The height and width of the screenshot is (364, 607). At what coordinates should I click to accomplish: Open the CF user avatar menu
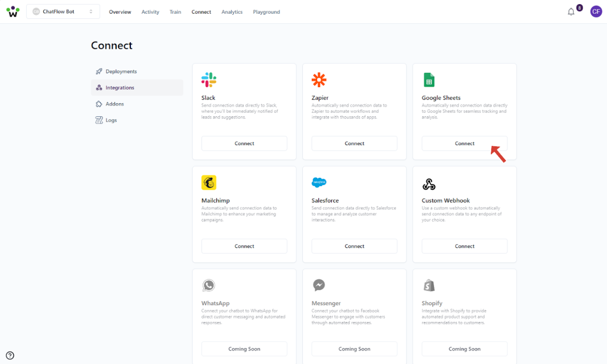tap(596, 12)
